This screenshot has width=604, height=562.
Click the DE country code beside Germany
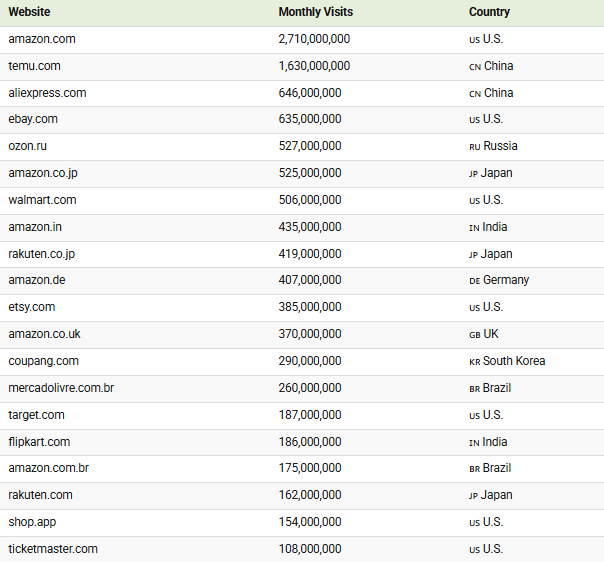(474, 281)
